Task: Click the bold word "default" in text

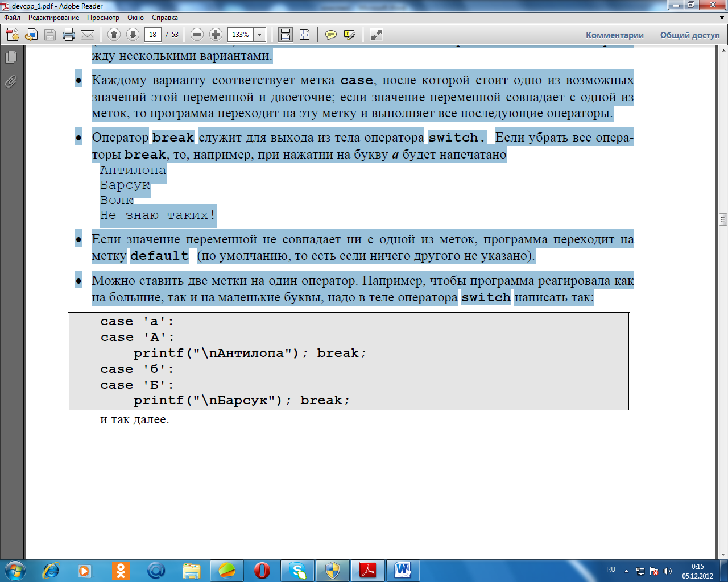Action: [x=160, y=256]
